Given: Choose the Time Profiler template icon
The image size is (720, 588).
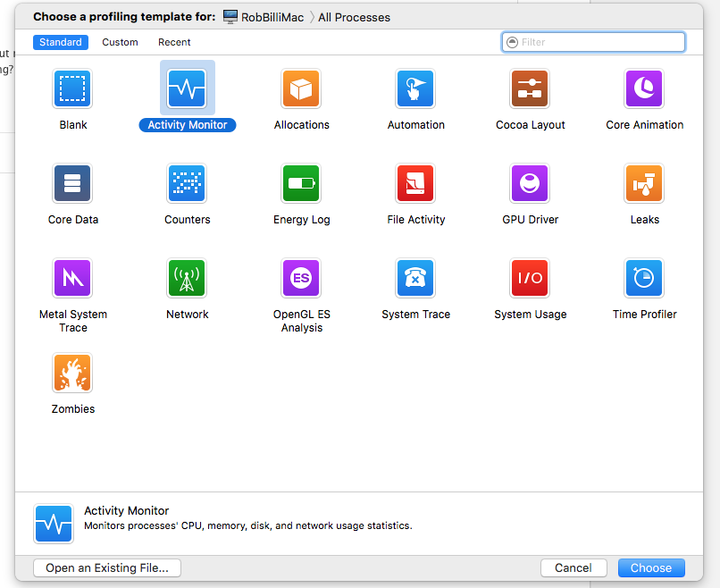Looking at the screenshot, I should click(644, 277).
